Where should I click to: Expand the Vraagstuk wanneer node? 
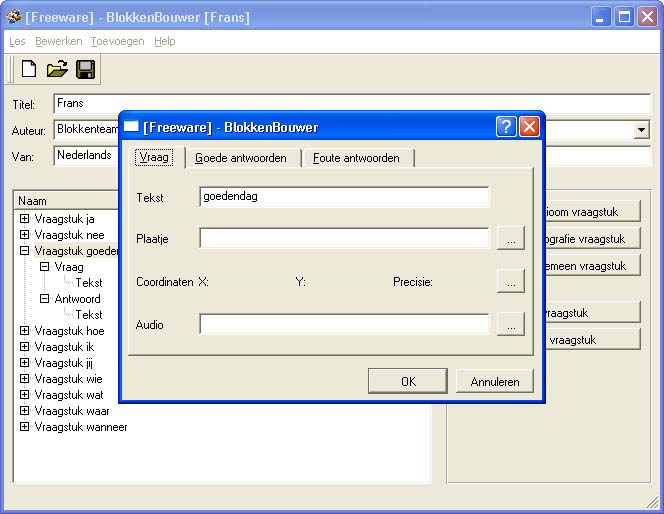[x=25, y=427]
